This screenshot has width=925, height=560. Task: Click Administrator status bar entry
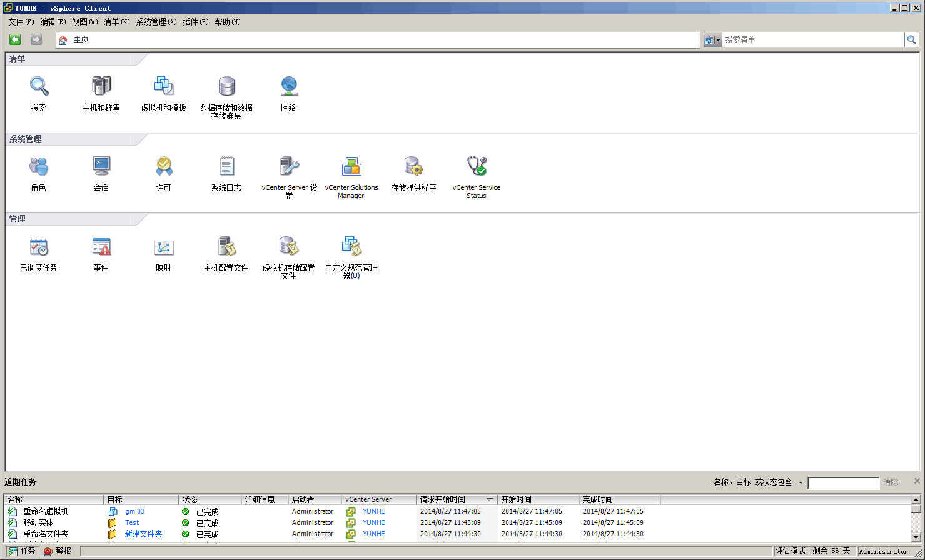click(x=883, y=551)
